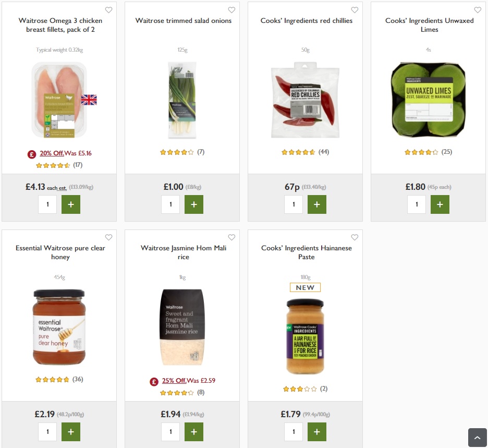Save Jasmine Hom Mali rice with heart icon
488x448 pixels.
[x=231, y=237]
